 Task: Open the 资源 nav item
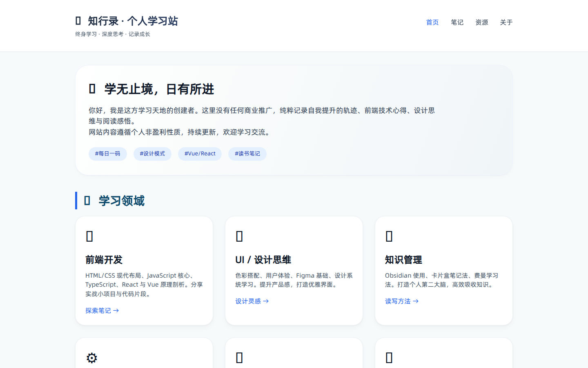(x=481, y=22)
